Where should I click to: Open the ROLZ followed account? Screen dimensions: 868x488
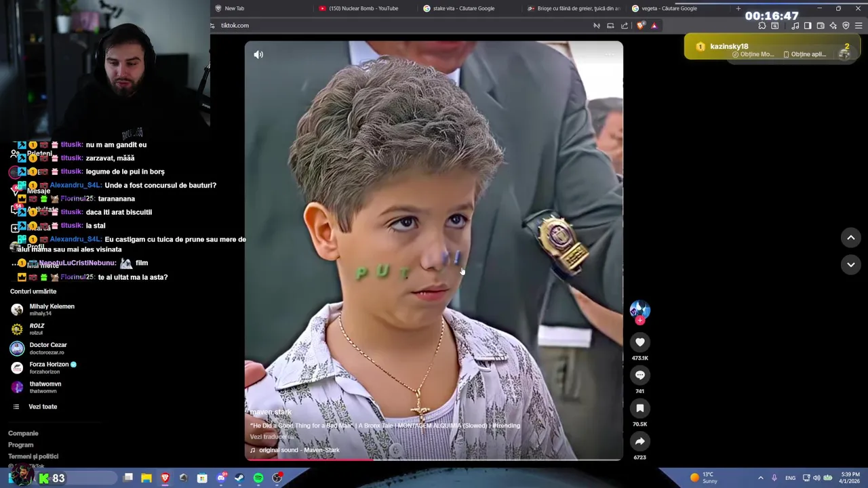coord(37,329)
